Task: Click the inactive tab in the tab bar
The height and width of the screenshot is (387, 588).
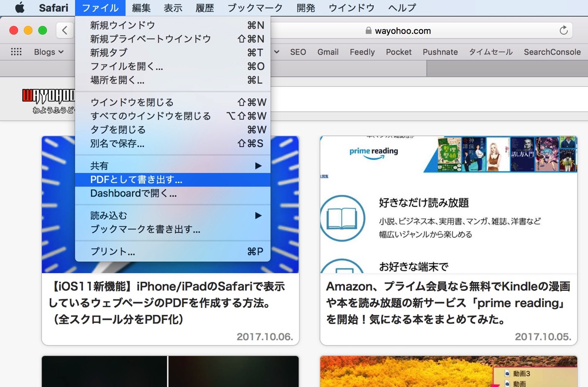Action: [x=507, y=69]
